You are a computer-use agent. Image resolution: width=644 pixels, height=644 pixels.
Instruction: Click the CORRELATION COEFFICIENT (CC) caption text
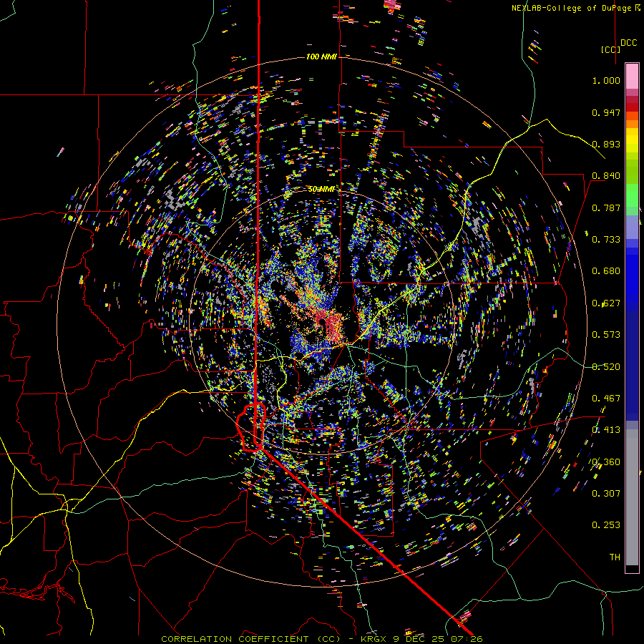tap(250, 639)
